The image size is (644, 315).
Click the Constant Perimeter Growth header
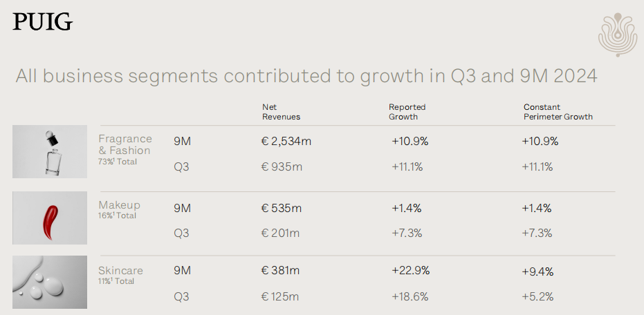pyautogui.click(x=558, y=112)
